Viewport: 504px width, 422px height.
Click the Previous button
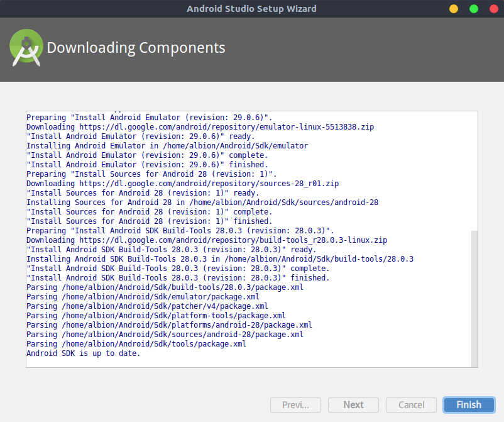[295, 404]
